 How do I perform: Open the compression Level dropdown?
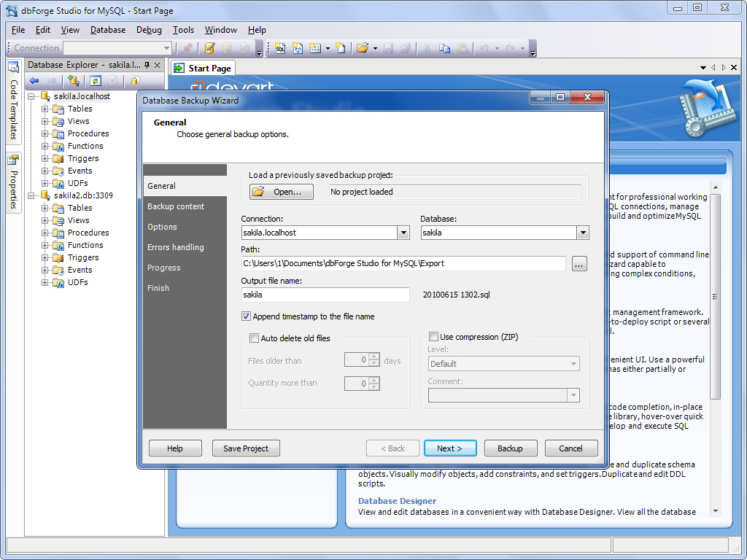(573, 364)
